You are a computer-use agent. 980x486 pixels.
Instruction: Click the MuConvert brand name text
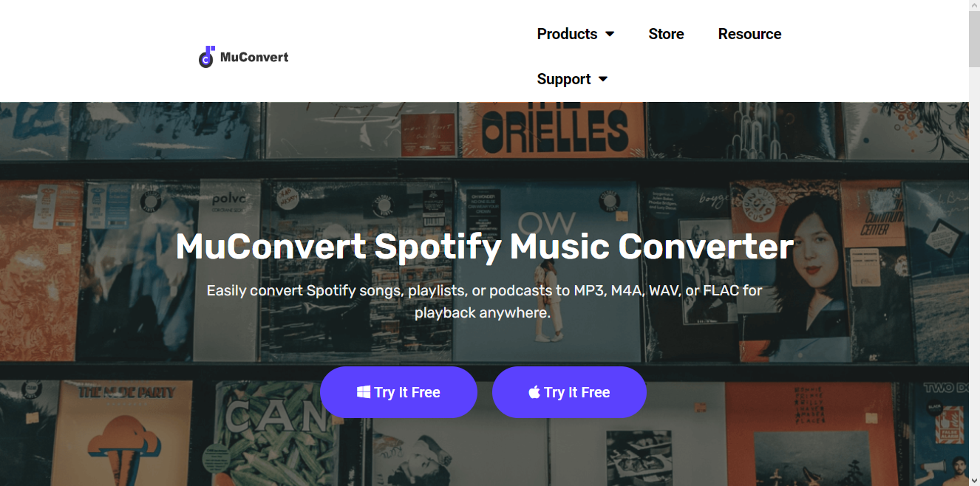click(x=254, y=57)
